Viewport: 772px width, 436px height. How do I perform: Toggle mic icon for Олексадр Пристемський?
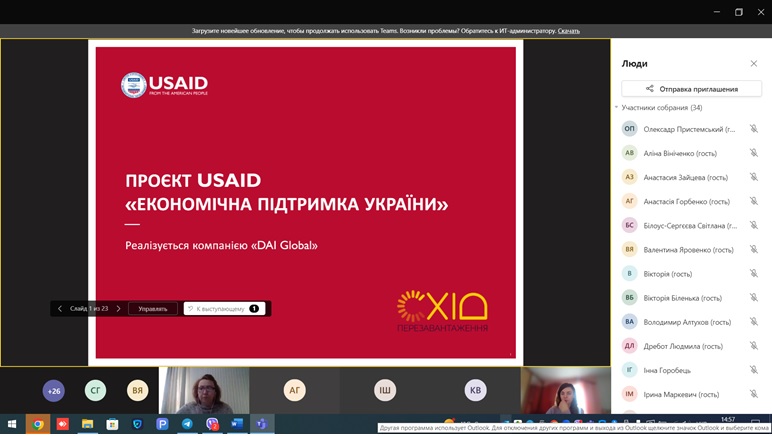tap(754, 129)
